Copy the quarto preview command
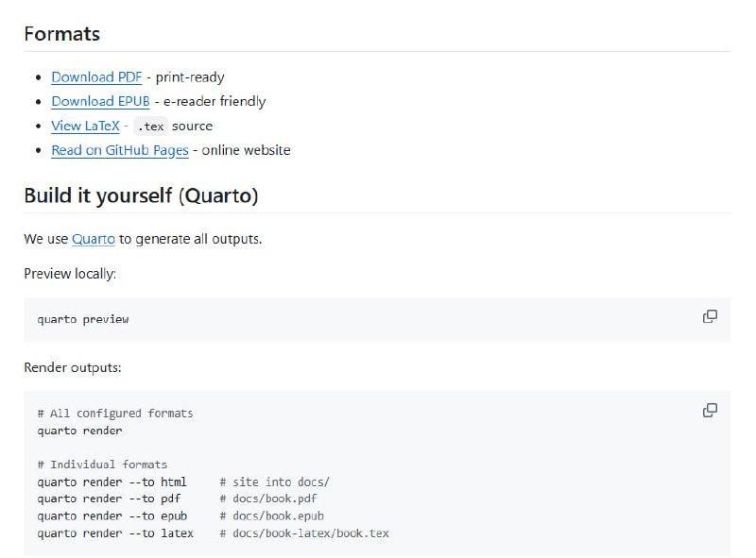 710,317
